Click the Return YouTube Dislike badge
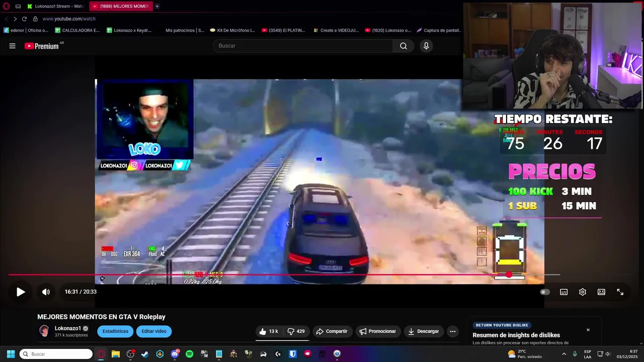 [503, 325]
